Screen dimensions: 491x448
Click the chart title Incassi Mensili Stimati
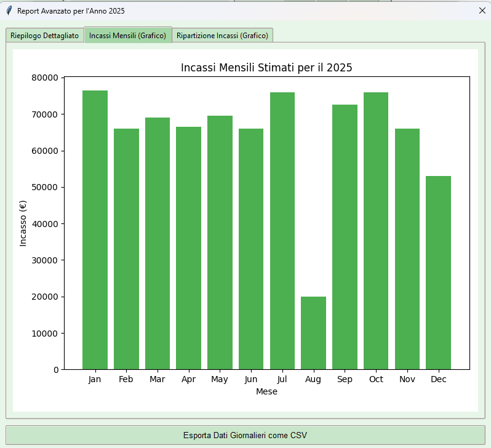266,68
